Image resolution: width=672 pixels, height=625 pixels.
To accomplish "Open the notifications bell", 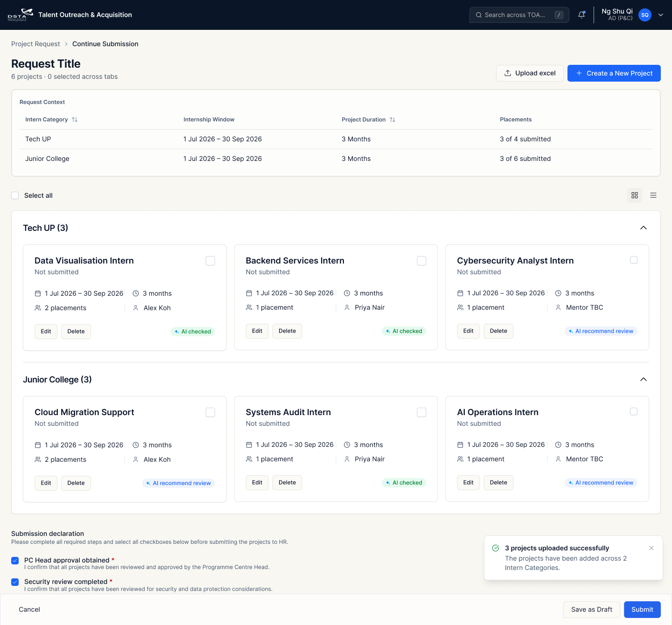I will click(x=581, y=15).
